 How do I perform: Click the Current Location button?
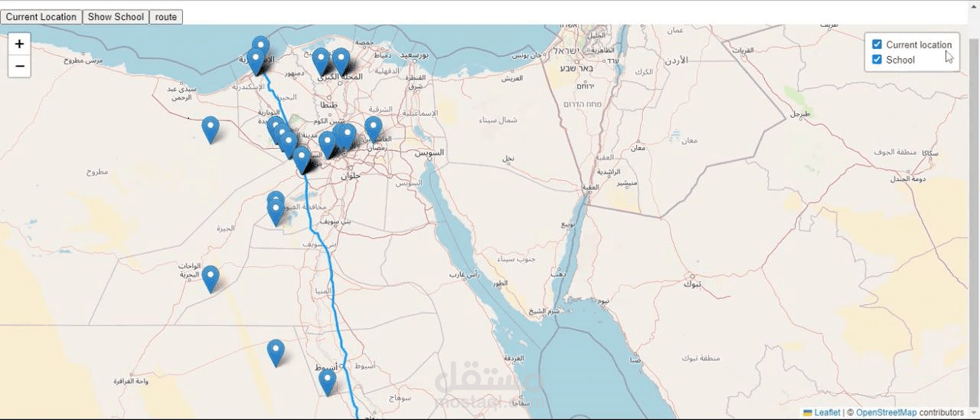[41, 17]
